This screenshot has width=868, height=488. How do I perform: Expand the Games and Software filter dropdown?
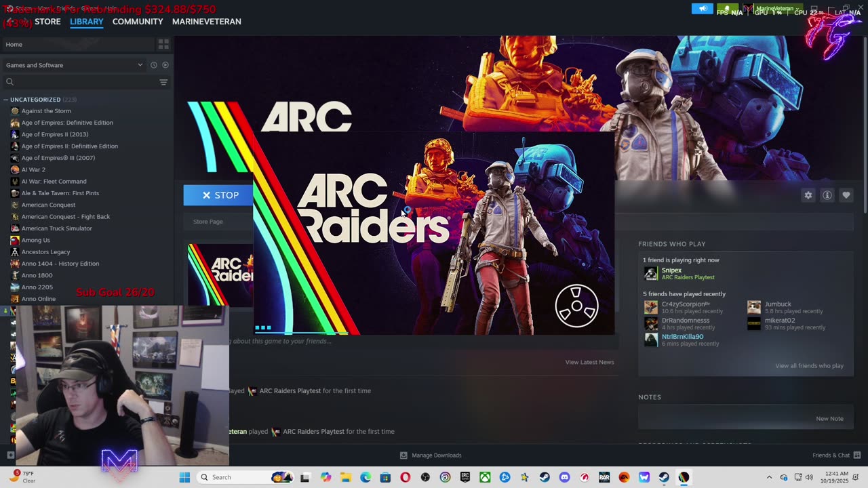75,65
